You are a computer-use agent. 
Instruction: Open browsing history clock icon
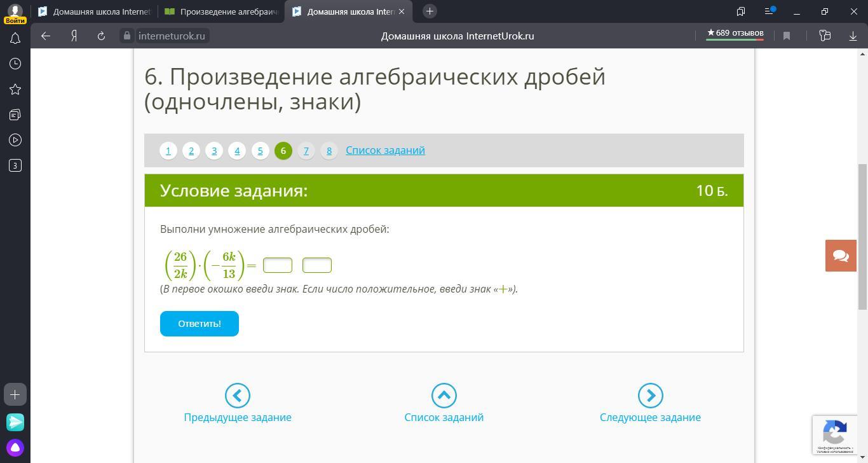15,64
